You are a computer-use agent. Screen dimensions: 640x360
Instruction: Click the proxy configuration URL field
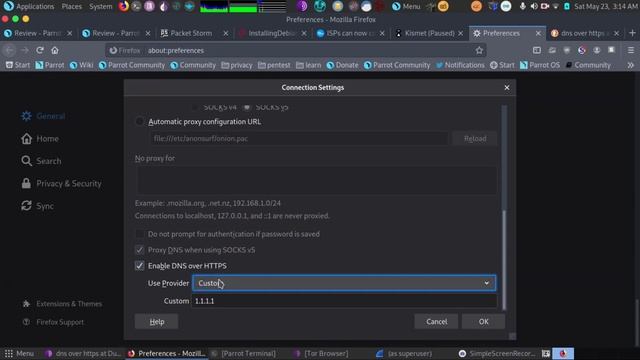click(x=299, y=139)
